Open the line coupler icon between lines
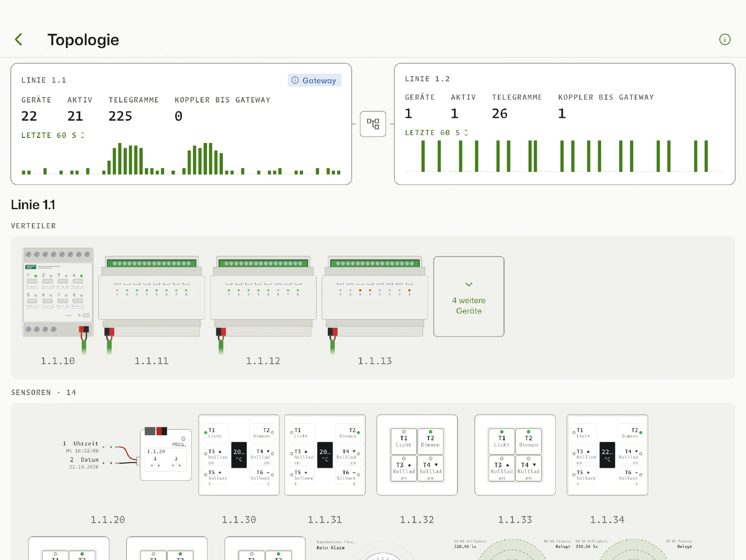 pos(373,124)
